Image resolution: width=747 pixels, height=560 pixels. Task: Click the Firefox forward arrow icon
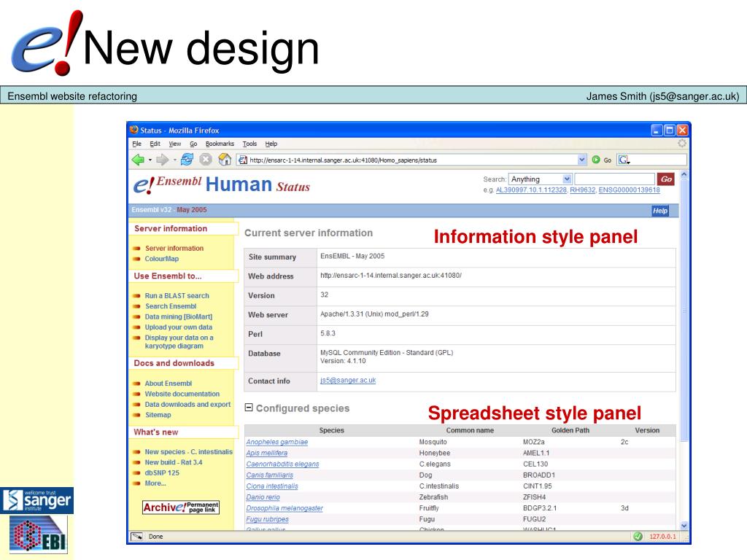163,160
